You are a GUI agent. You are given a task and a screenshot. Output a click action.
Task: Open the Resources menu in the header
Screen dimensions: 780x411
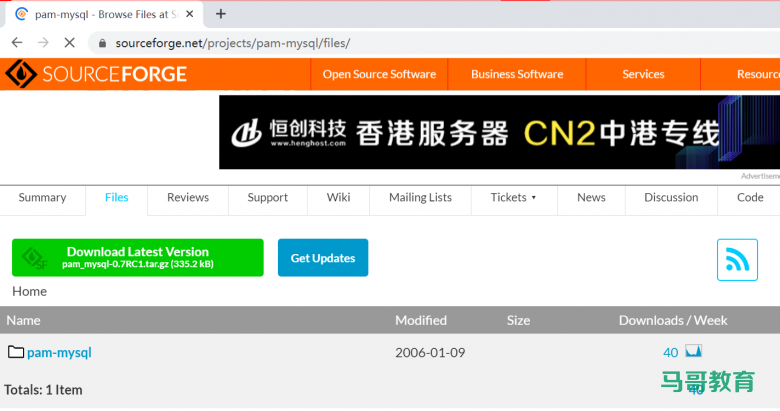click(758, 74)
